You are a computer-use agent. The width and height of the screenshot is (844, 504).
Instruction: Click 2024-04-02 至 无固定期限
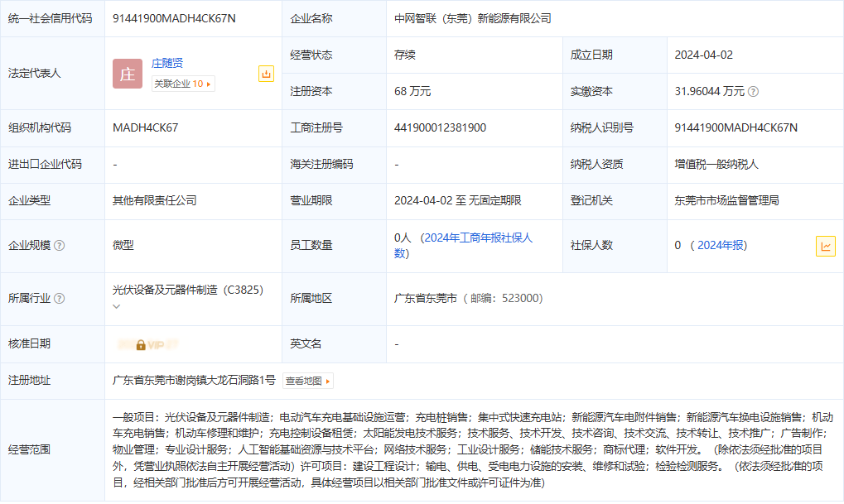pyautogui.click(x=457, y=200)
